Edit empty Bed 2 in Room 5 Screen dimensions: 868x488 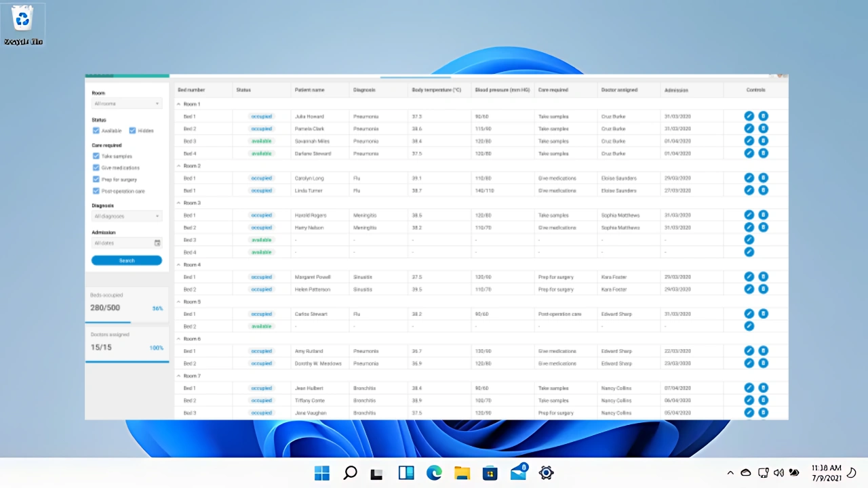(749, 326)
